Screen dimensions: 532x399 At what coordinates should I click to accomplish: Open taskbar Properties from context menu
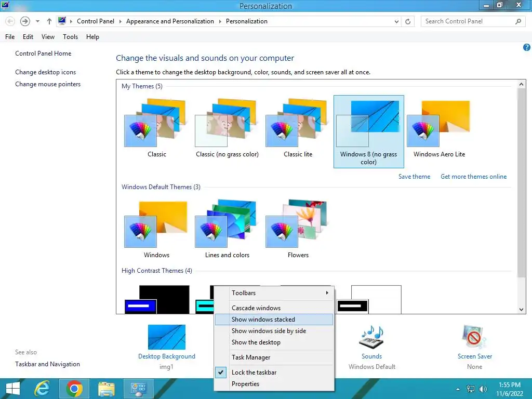274,384
